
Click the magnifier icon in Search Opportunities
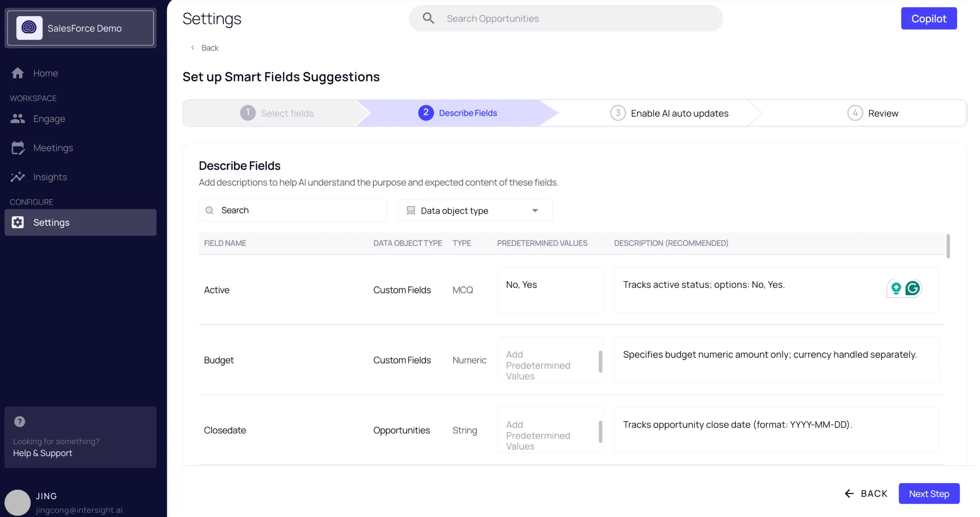(x=428, y=18)
